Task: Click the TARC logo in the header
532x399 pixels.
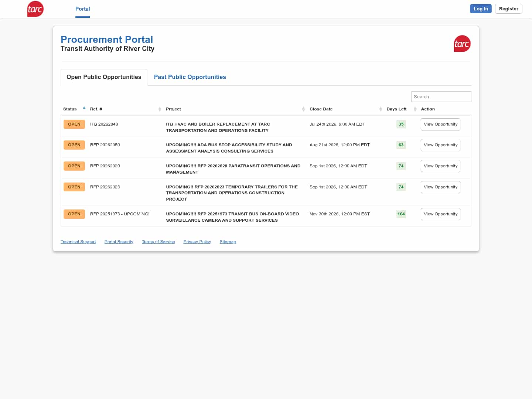Action: pyautogui.click(x=35, y=9)
